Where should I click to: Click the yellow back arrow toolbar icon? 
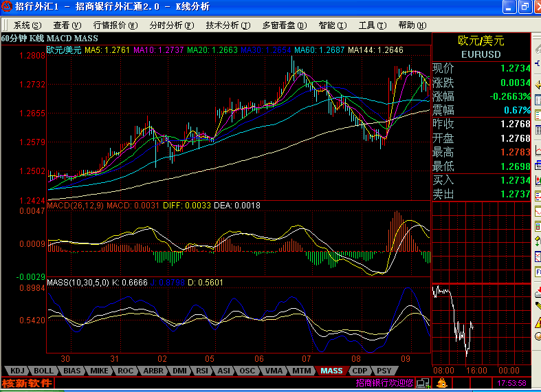click(538, 85)
